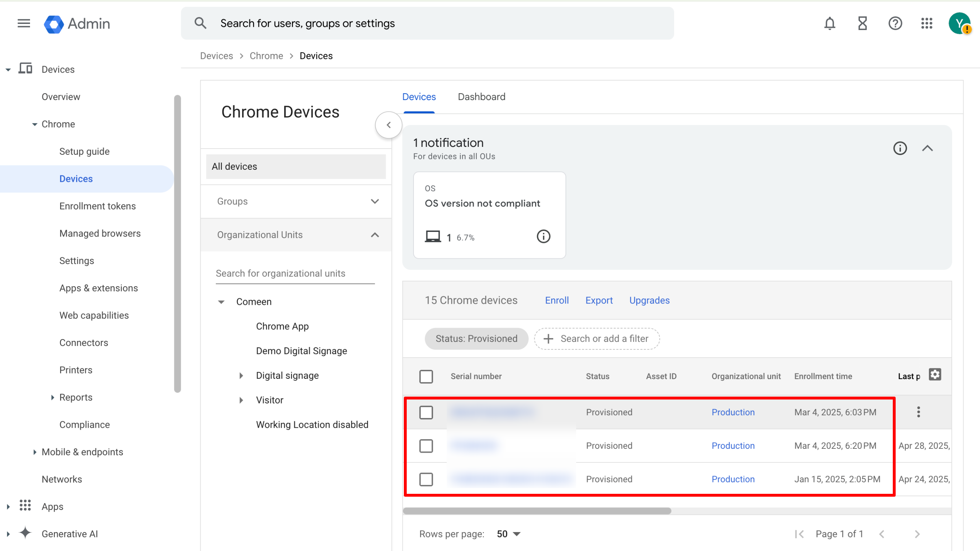Switch to the Dashboard tab
This screenshot has width=980, height=551.
point(481,97)
